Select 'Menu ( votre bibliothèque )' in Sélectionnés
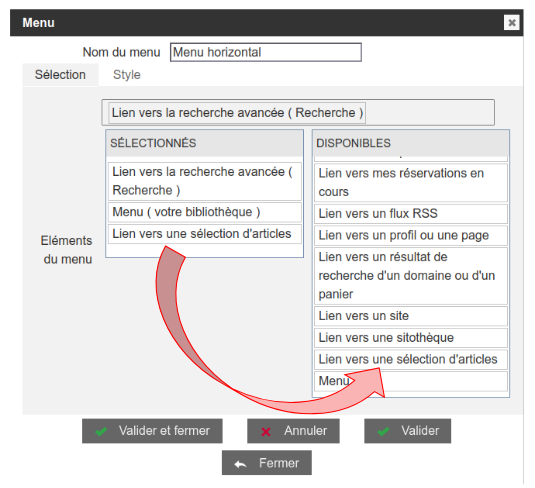Screen dimensions: 535x488 coord(205,212)
